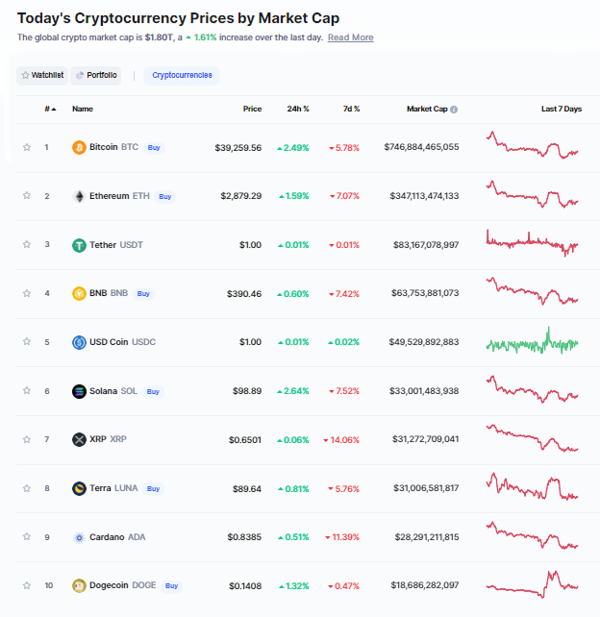Screen dimensions: 600x617
Task: Sort table by 7d % column
Action: pos(351,109)
